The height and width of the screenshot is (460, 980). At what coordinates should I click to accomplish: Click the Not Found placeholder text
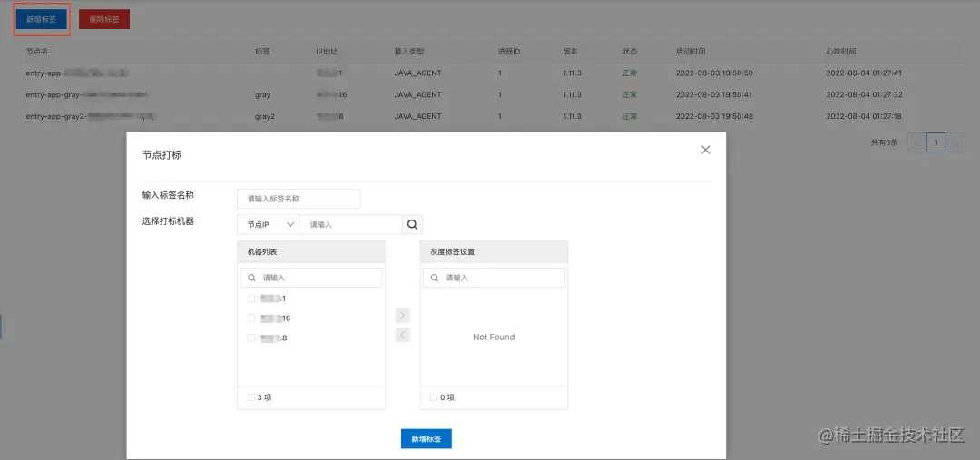494,337
